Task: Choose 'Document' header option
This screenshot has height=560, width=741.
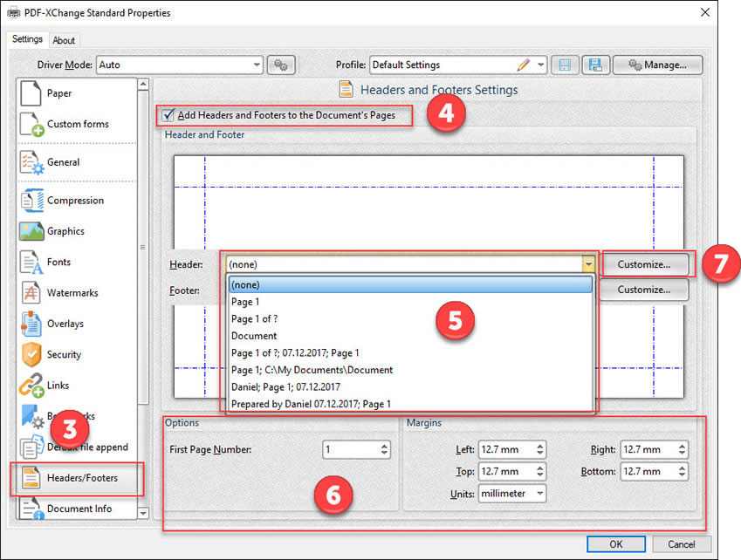Action: (x=410, y=336)
